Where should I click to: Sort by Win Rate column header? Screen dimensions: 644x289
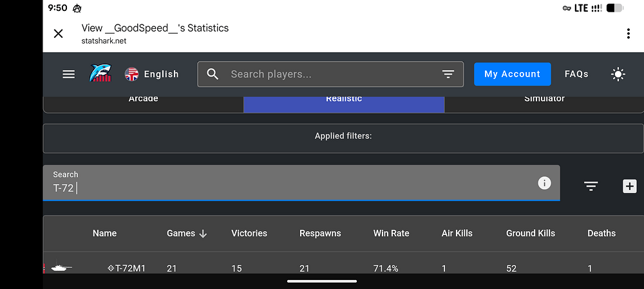[x=391, y=233]
